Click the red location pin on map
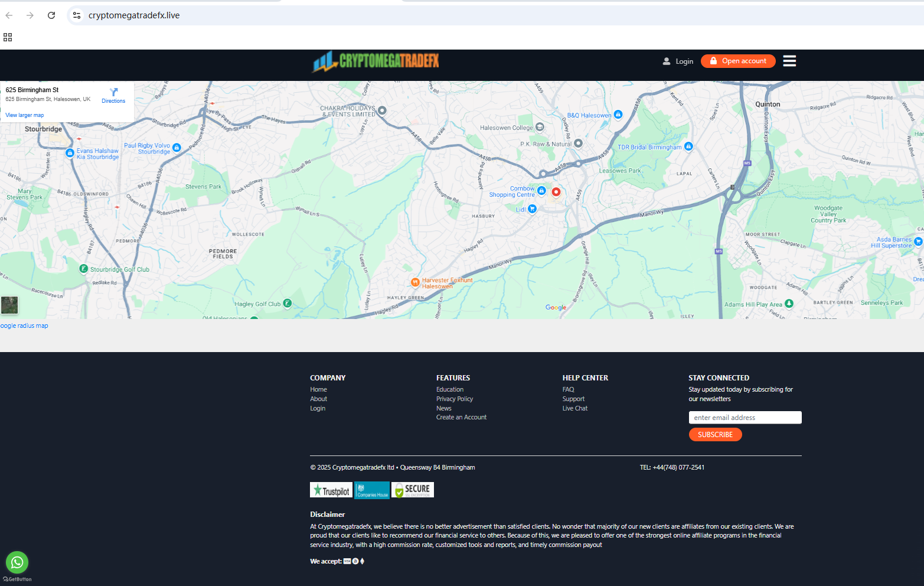The image size is (924, 586). tap(556, 192)
